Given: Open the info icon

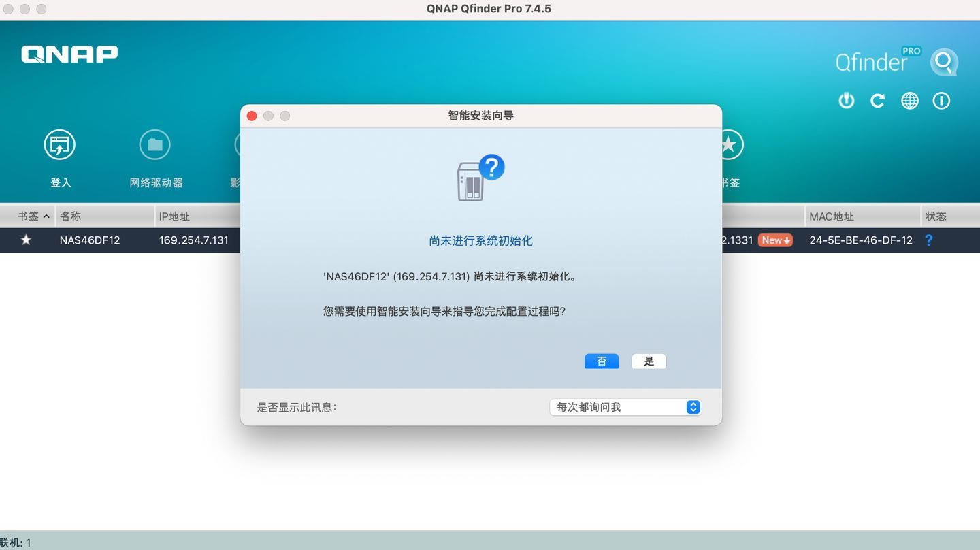Looking at the screenshot, I should tap(941, 101).
